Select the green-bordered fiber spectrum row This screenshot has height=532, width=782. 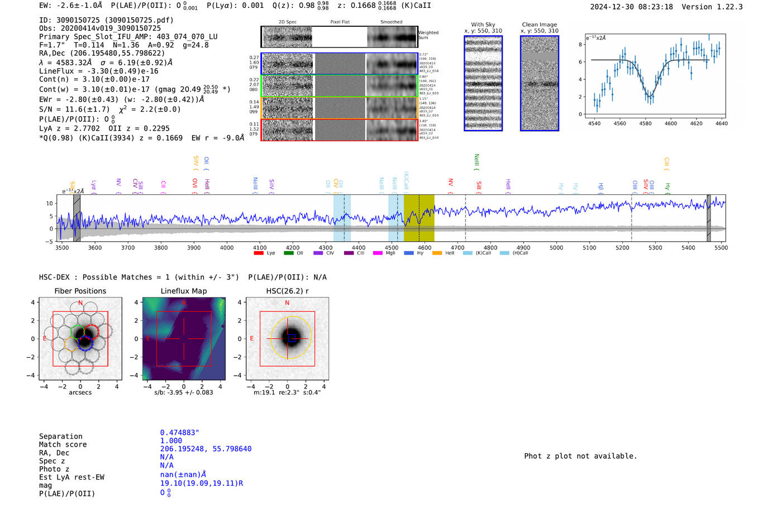point(339,86)
